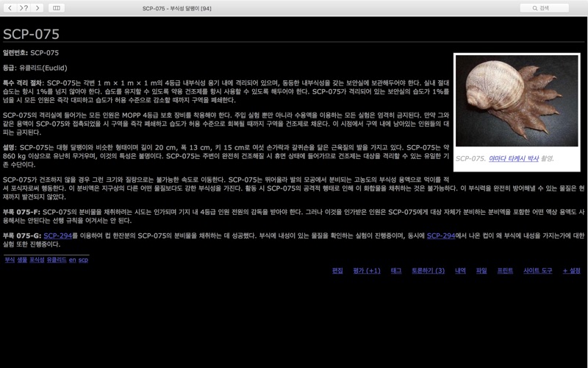Click the 검색 search field
The height and width of the screenshot is (368, 588).
(x=544, y=8)
